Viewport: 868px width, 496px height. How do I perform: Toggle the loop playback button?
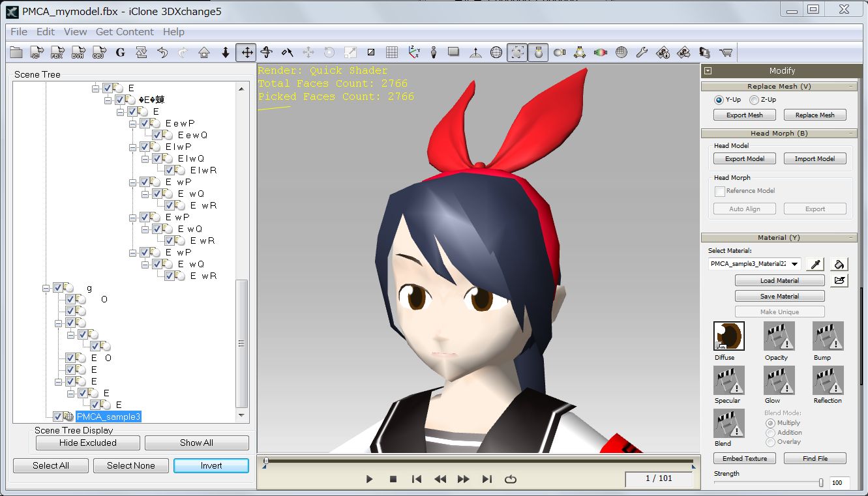511,479
